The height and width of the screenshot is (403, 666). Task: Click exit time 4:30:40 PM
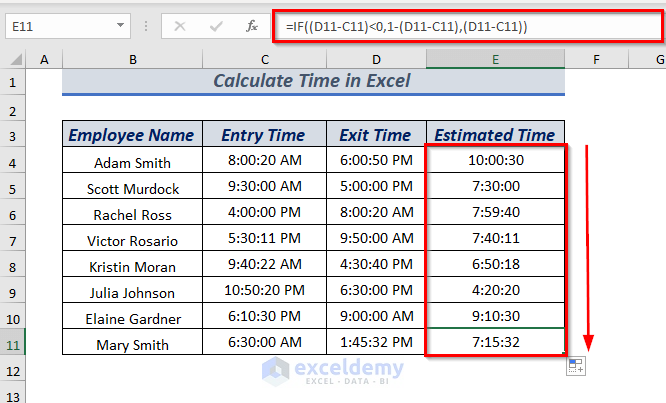point(376,264)
